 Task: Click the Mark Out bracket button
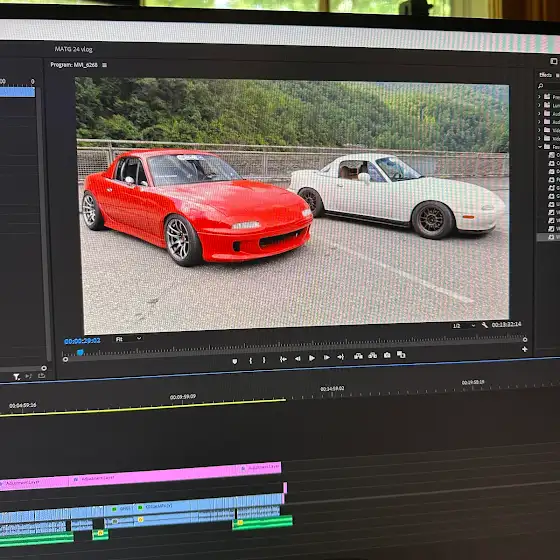click(264, 360)
